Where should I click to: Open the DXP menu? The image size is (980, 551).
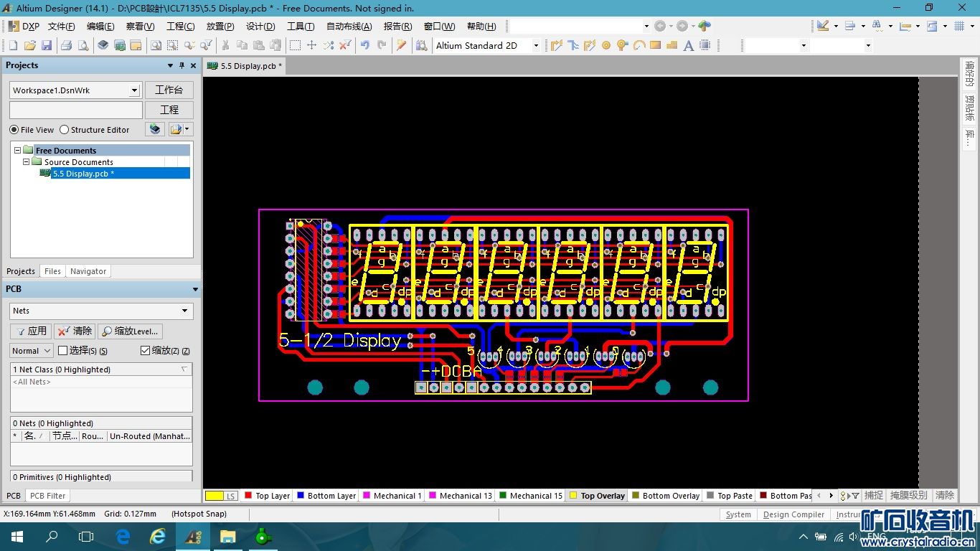pos(24,27)
